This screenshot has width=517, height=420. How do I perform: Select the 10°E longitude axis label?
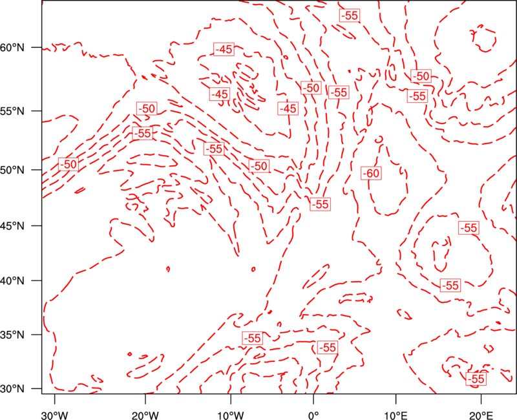point(396,415)
